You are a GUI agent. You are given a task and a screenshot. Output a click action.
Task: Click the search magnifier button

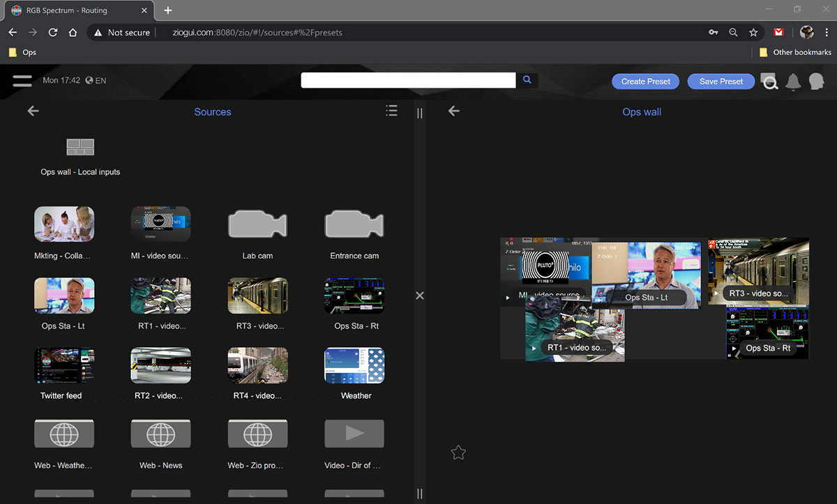click(527, 80)
